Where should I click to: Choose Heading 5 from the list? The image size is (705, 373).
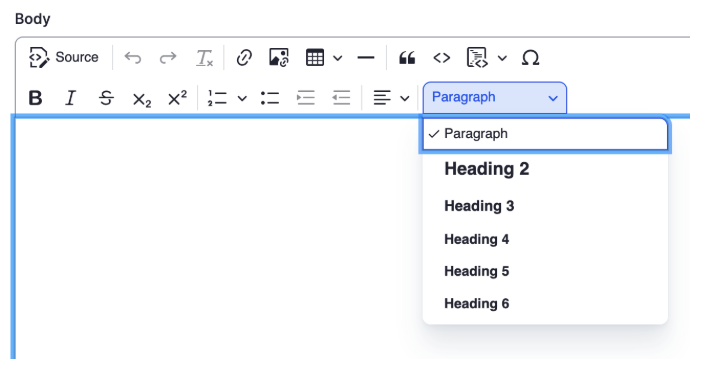click(x=545, y=271)
